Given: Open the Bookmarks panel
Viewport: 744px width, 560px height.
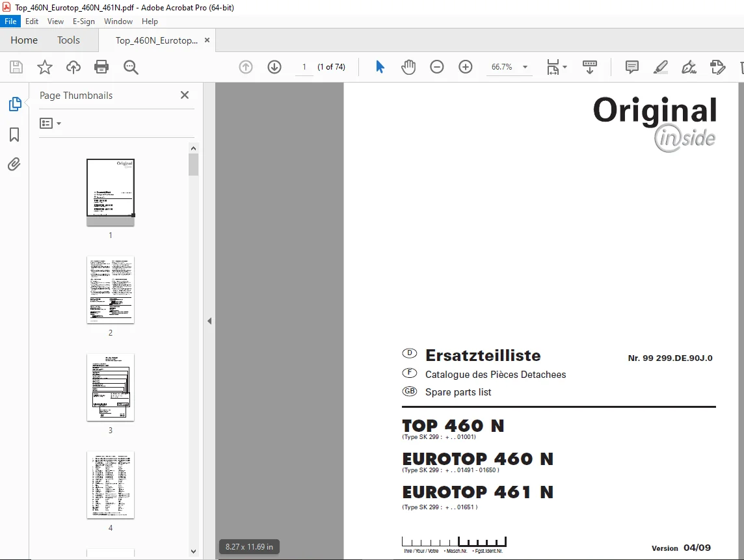Looking at the screenshot, I should coord(14,134).
